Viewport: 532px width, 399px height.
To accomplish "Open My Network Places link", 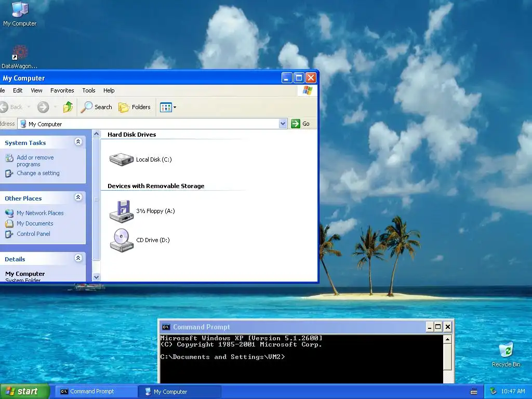I will click(40, 213).
